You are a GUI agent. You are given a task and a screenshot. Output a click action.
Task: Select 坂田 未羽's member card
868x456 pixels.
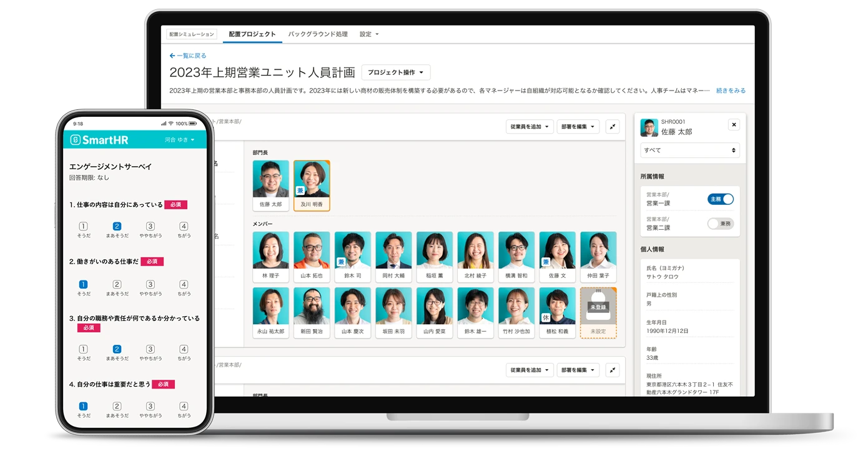(x=393, y=312)
